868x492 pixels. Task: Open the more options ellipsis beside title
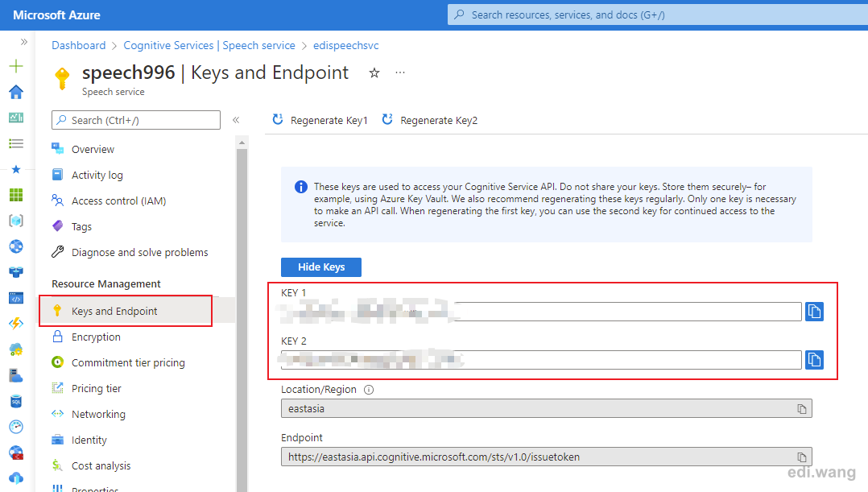pyautogui.click(x=400, y=72)
